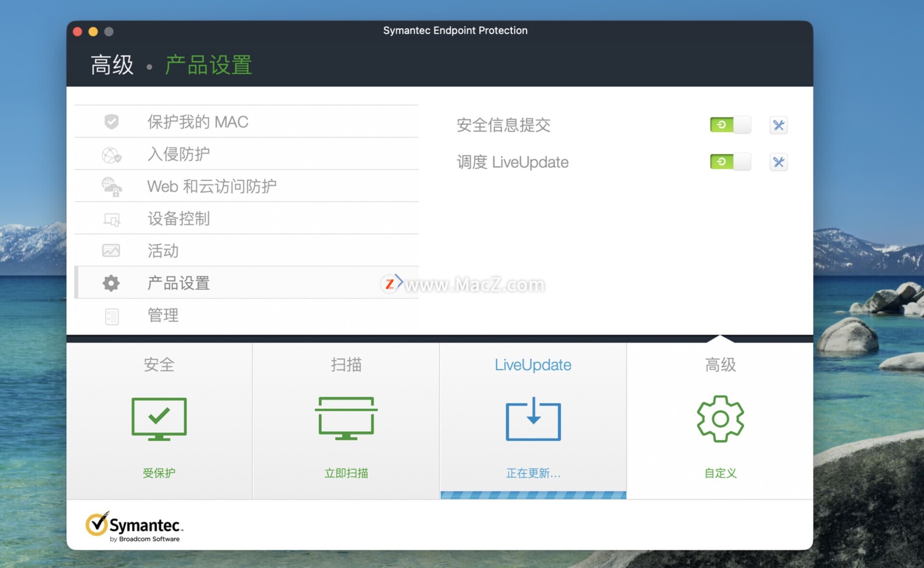
Task: Select the LiveUpdate download tab
Action: click(533, 418)
